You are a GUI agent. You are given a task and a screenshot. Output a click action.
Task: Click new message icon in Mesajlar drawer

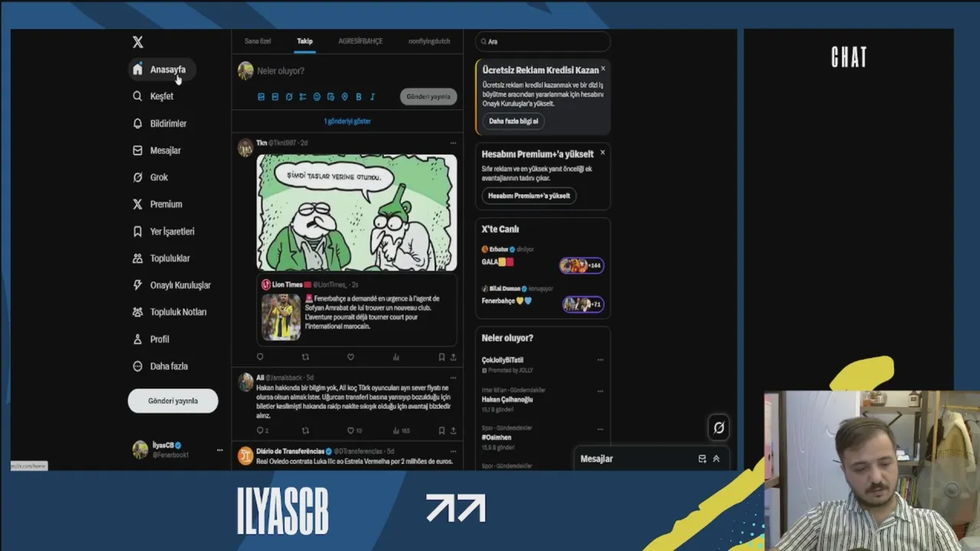[x=702, y=459]
